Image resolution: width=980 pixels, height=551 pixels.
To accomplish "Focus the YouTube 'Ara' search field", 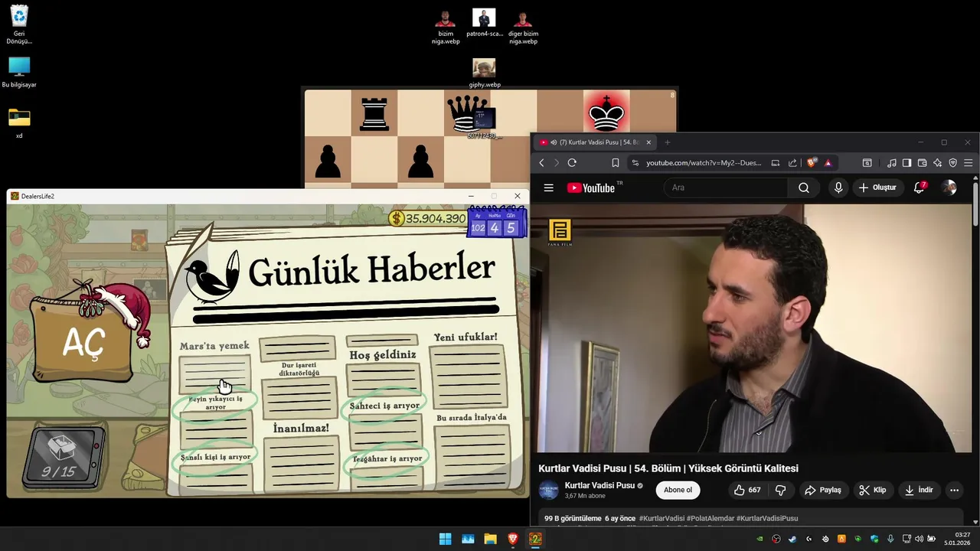I will tap(726, 187).
